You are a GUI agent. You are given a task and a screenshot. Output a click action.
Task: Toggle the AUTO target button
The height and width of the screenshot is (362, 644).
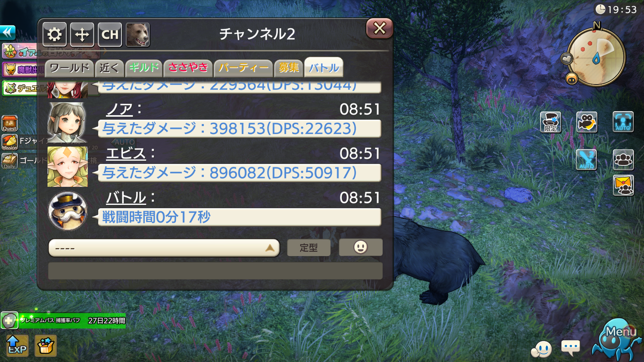pyautogui.click(x=623, y=122)
